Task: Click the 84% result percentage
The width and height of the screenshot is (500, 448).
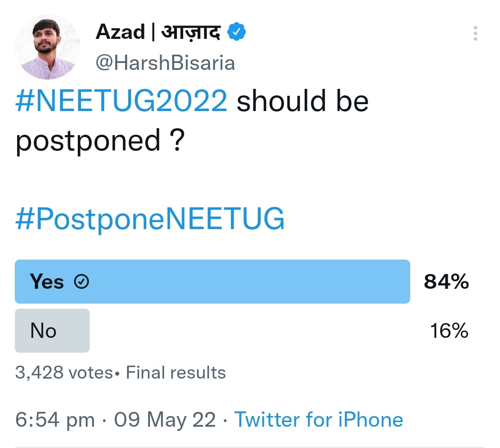Action: coord(446,281)
